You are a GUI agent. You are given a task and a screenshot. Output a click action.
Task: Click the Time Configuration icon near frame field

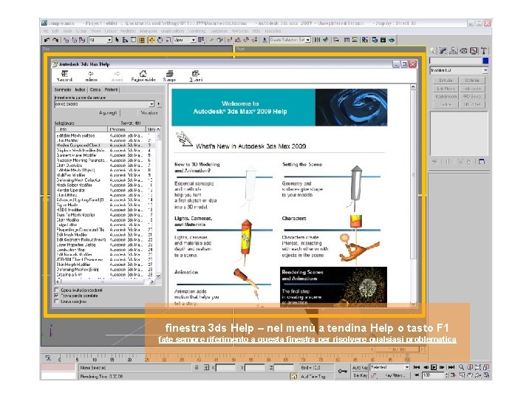coord(453,375)
